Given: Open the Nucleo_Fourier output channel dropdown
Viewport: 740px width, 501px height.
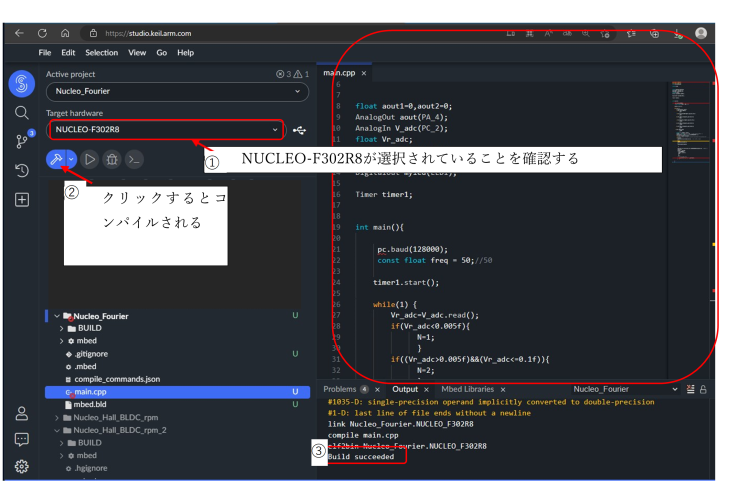Looking at the screenshot, I should pyautogui.click(x=625, y=389).
